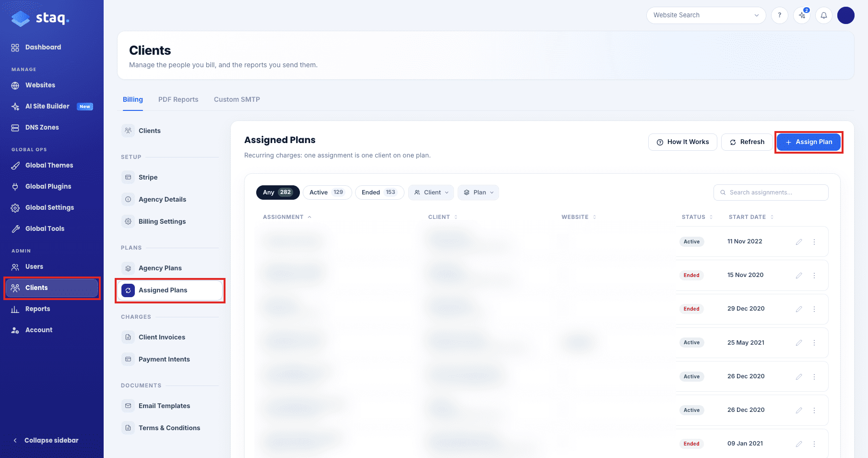Open the user avatar menu
868x458 pixels.
click(846, 15)
